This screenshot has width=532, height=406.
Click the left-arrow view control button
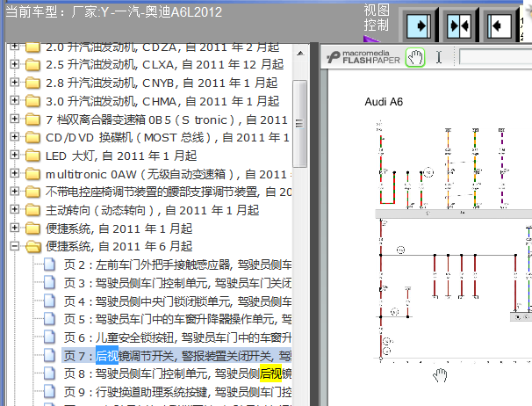tap(500, 25)
